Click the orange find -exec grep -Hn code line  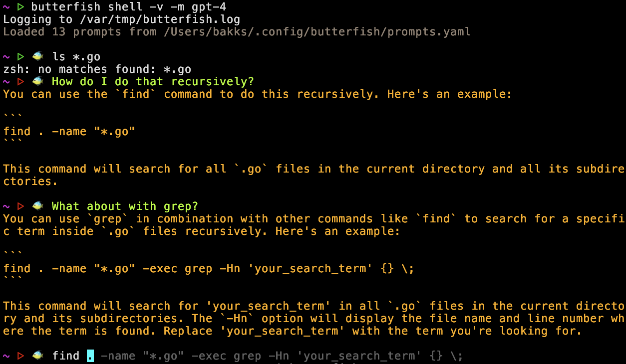point(209,269)
